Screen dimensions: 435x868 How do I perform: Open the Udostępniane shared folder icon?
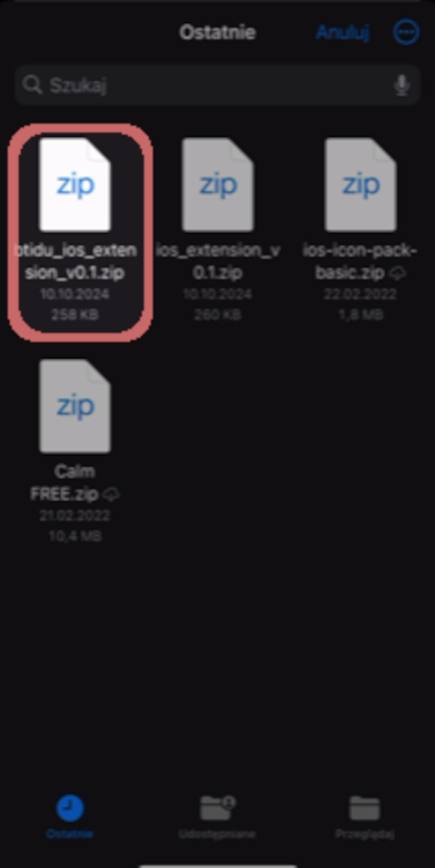tap(217, 809)
